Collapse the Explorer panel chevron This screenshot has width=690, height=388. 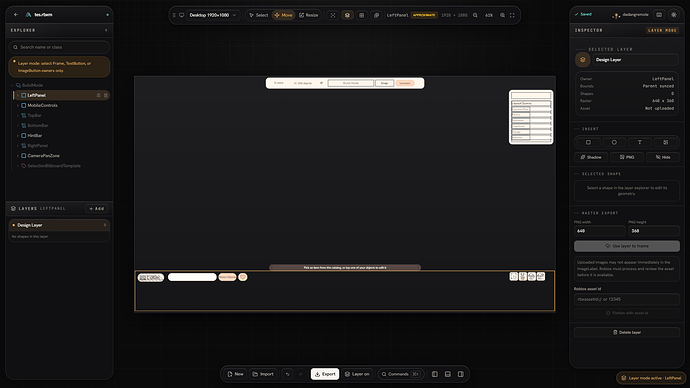click(106, 30)
